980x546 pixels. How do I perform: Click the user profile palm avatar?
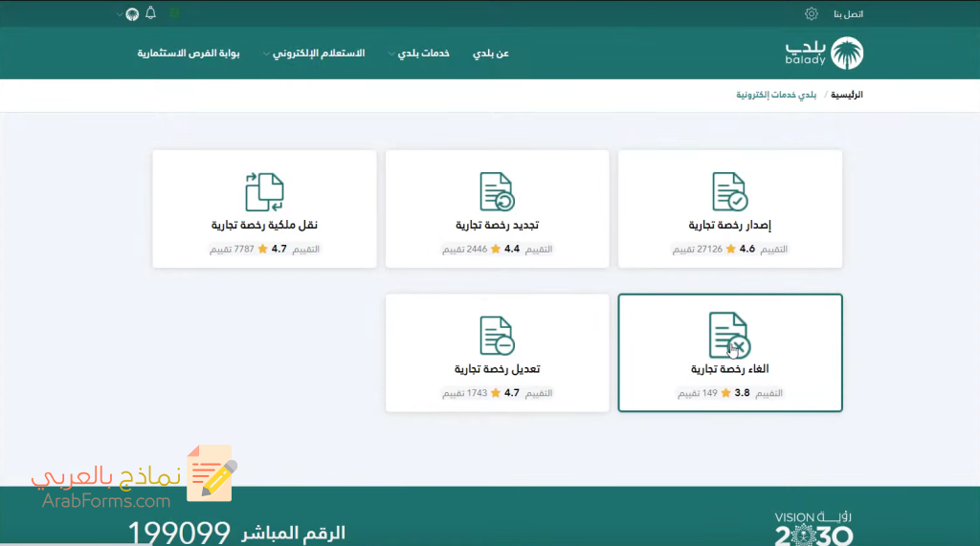[132, 14]
